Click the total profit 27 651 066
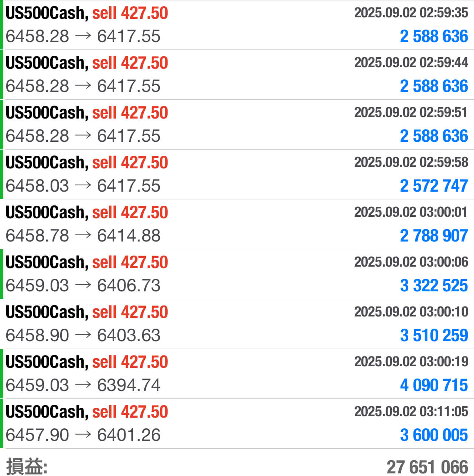The width and height of the screenshot is (474, 476). point(427,467)
